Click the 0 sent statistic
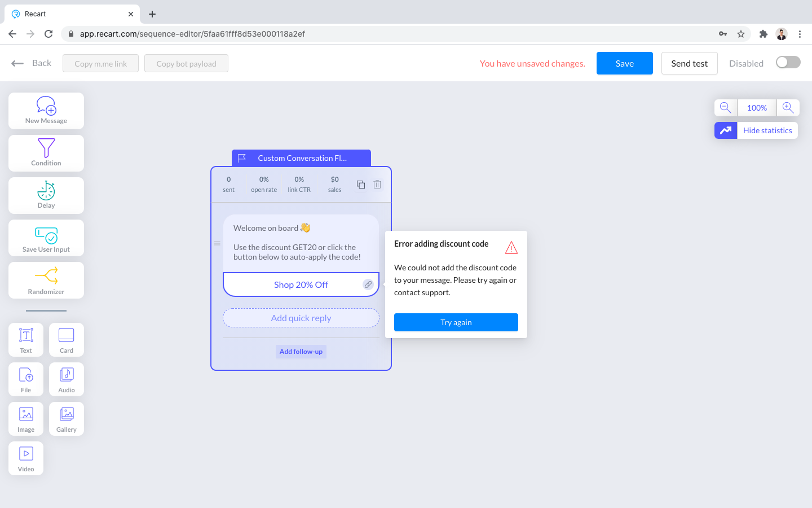 click(228, 185)
